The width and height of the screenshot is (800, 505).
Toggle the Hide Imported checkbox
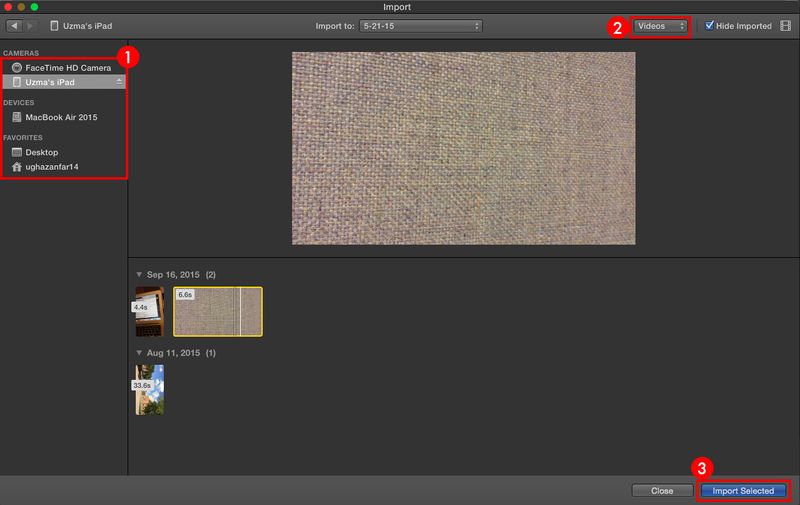click(710, 25)
